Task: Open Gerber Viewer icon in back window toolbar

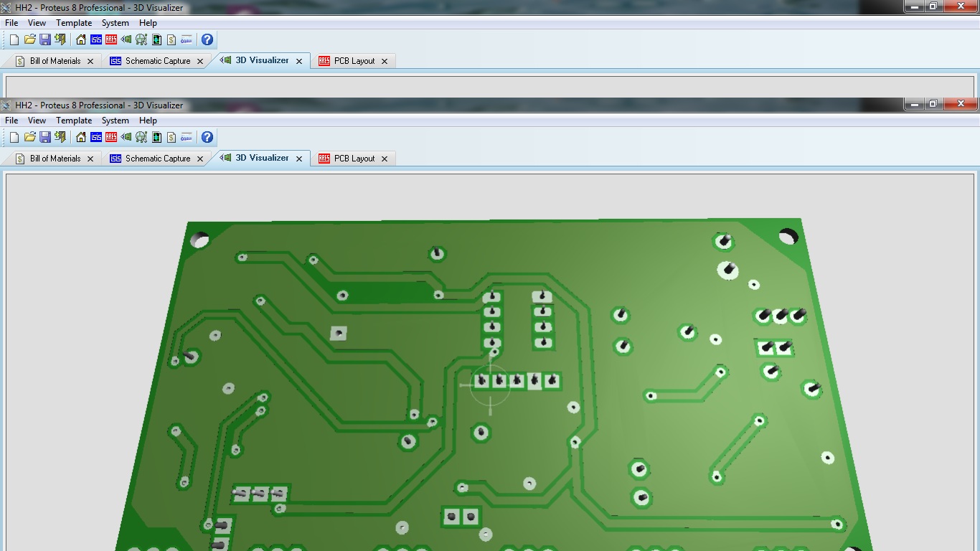Action: (156, 39)
